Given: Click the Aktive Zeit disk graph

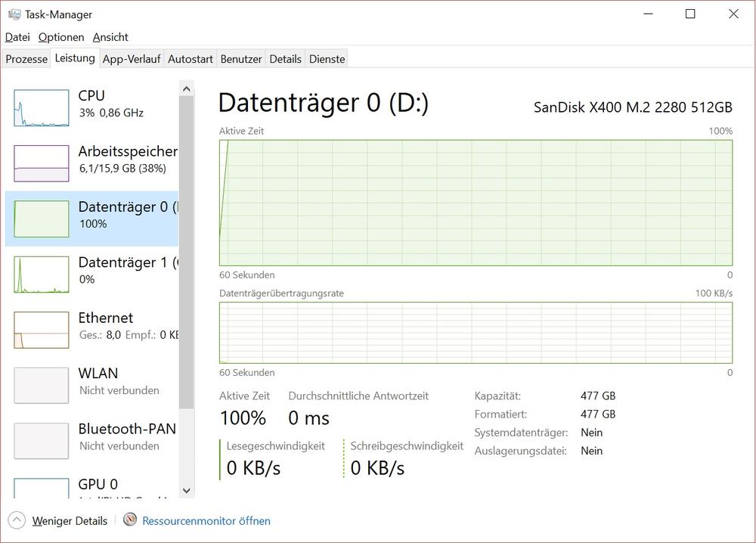Looking at the screenshot, I should click(476, 203).
